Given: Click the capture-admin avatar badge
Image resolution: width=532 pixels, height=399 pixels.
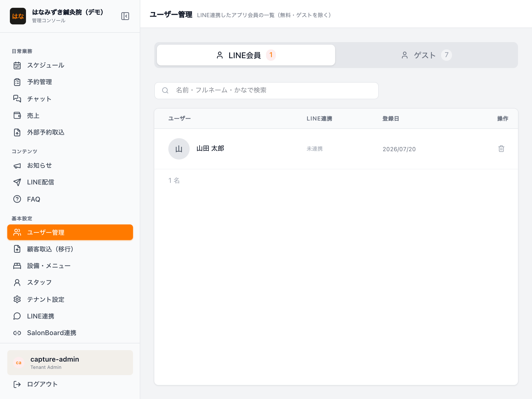Looking at the screenshot, I should pos(19,363).
